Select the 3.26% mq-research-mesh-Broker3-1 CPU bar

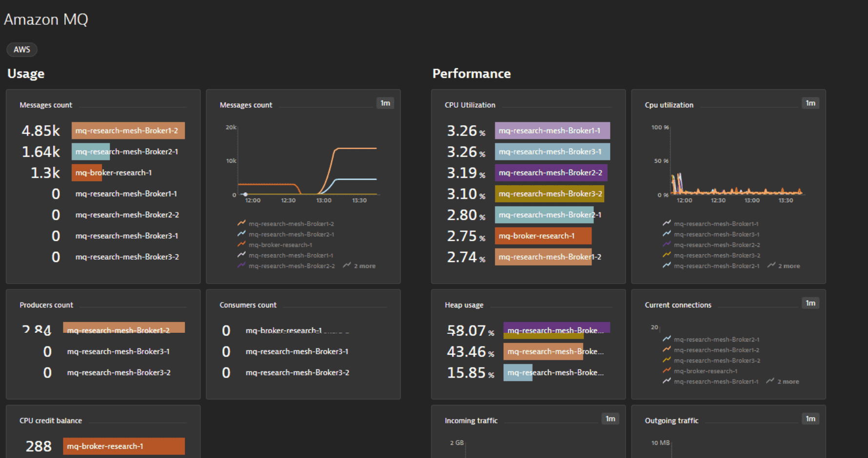pyautogui.click(x=552, y=152)
